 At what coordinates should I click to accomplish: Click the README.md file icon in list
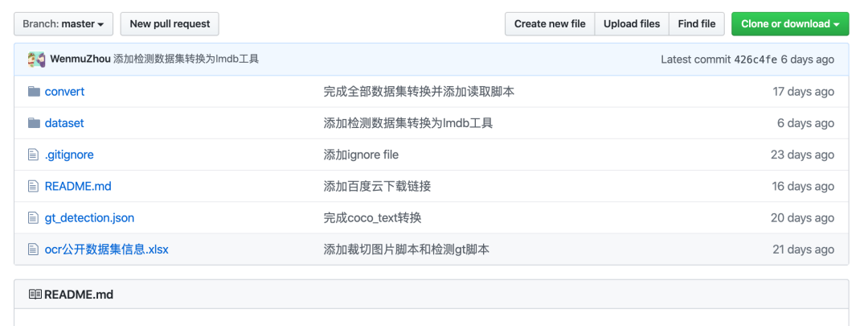[x=34, y=186]
